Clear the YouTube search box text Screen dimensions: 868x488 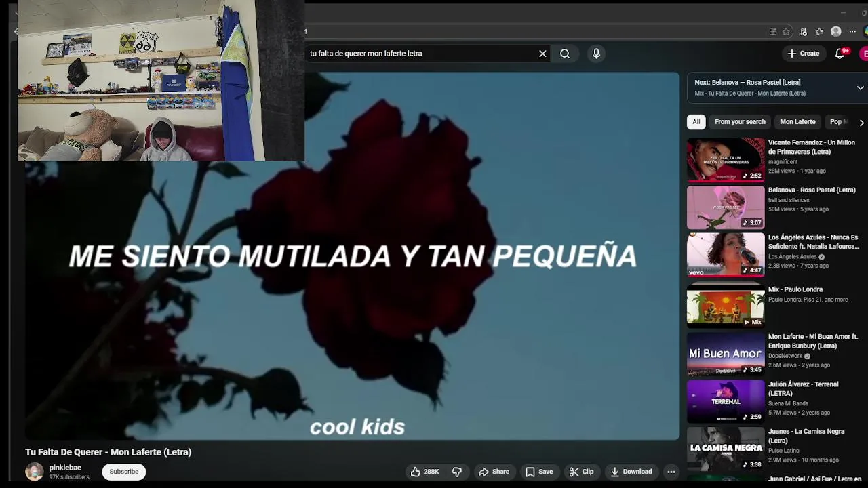[x=542, y=54]
